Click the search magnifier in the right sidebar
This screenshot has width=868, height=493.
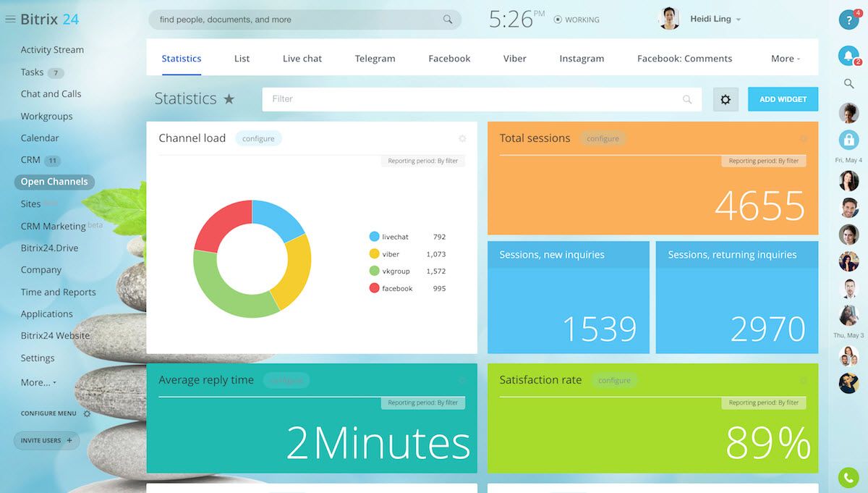coord(848,83)
